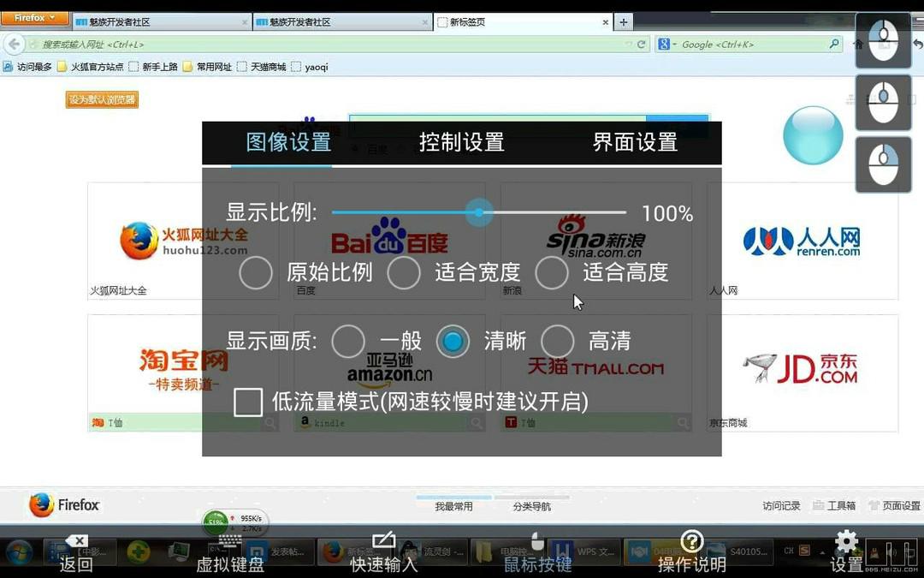Enable the 低流量模式 checkbox

248,402
